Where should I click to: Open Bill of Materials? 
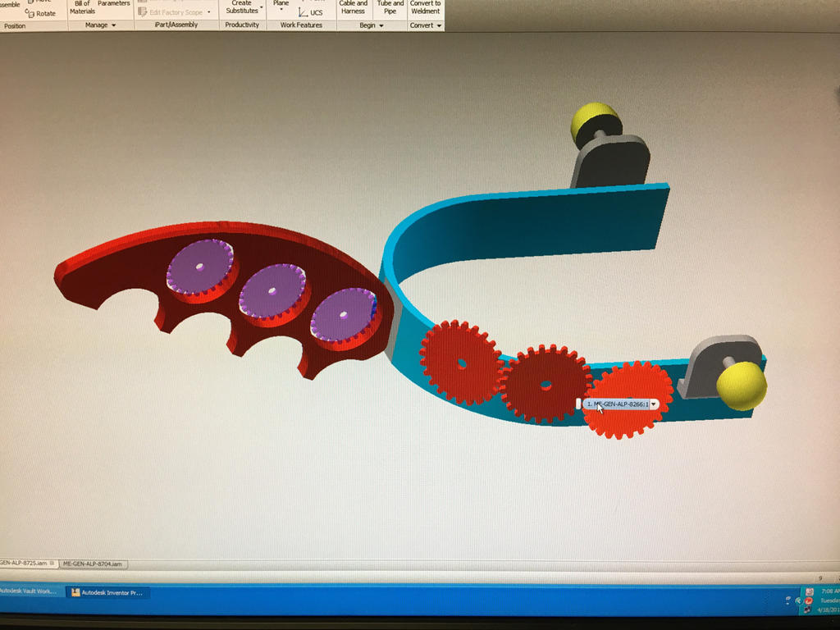point(83,7)
